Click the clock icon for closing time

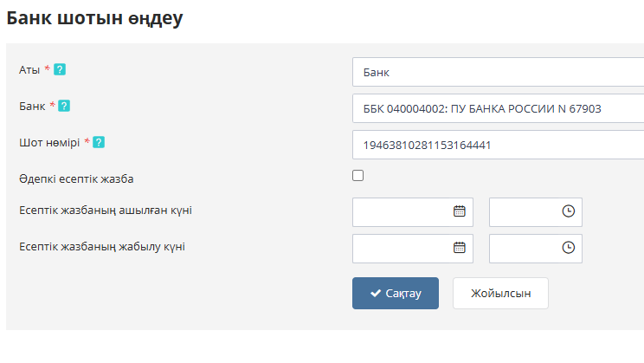click(568, 247)
